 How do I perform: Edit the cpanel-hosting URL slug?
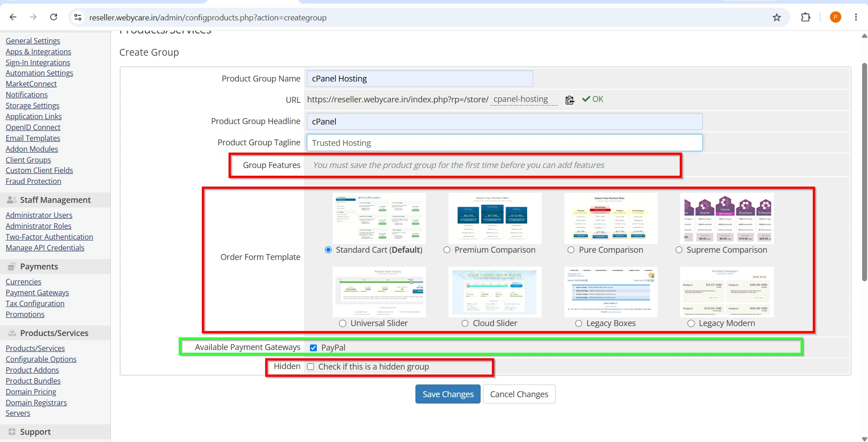click(x=524, y=100)
